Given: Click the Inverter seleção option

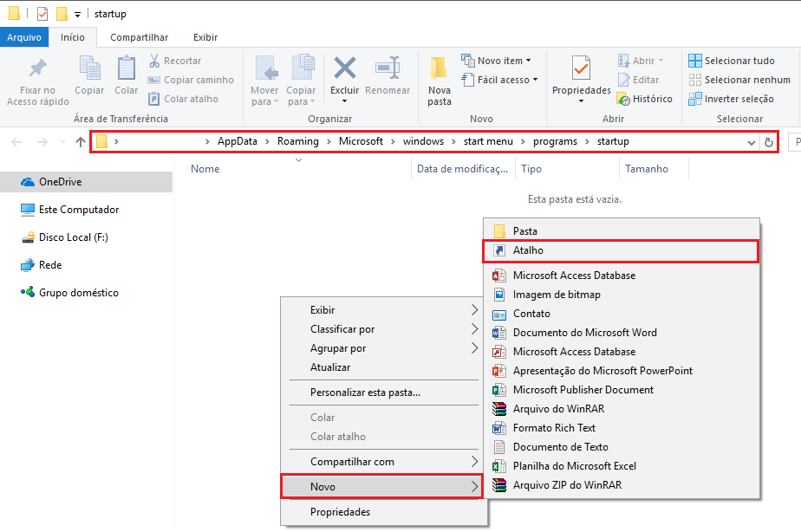Looking at the screenshot, I should tap(731, 99).
